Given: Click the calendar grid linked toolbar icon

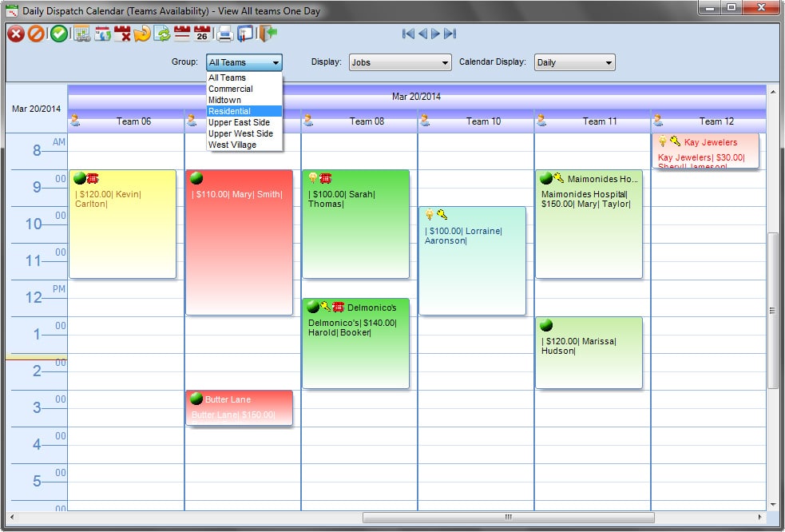Looking at the screenshot, I should (81, 34).
